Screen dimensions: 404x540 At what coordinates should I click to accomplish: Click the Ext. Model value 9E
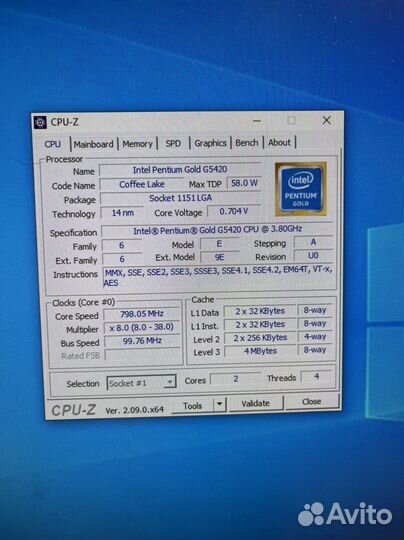coord(219,257)
